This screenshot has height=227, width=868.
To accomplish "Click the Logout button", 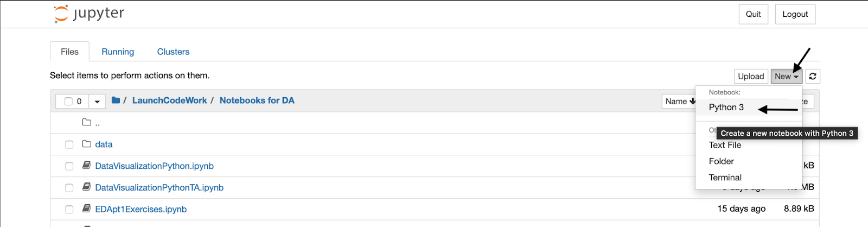I will pyautogui.click(x=795, y=14).
